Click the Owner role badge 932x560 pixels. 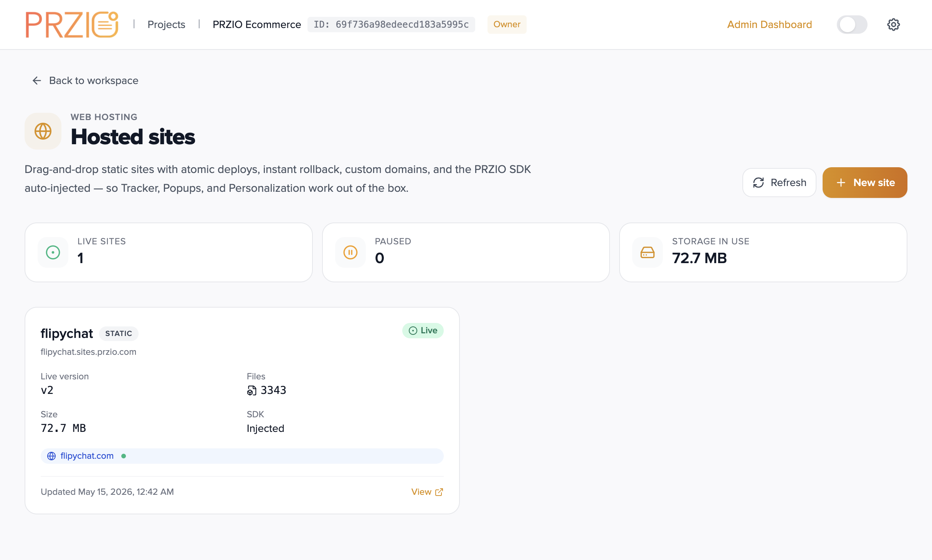507,25
